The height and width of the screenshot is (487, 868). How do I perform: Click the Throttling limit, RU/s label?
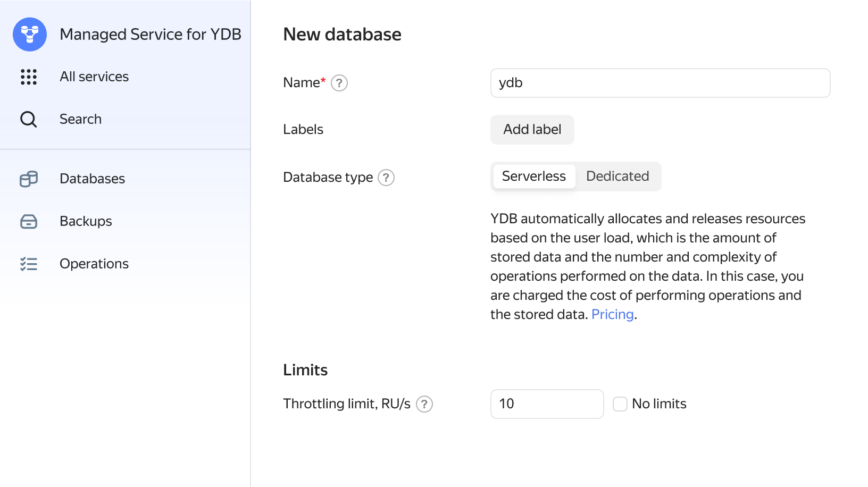pyautogui.click(x=347, y=404)
